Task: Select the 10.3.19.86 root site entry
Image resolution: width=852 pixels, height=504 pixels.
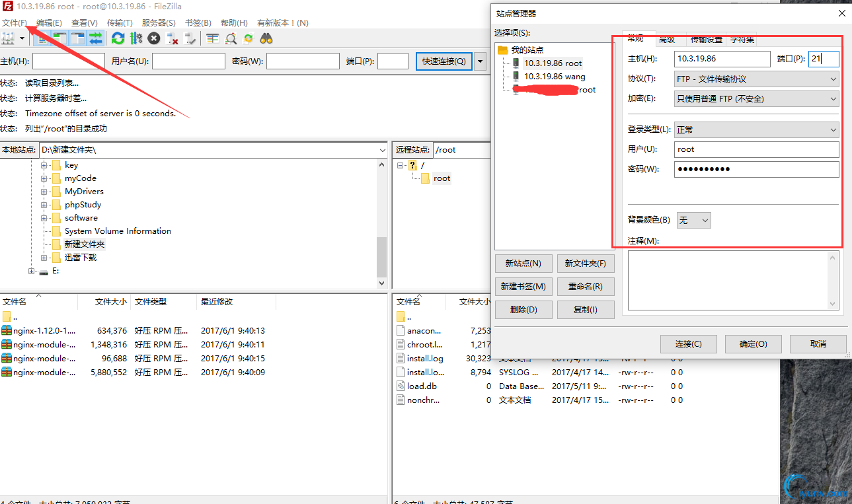Action: click(553, 63)
